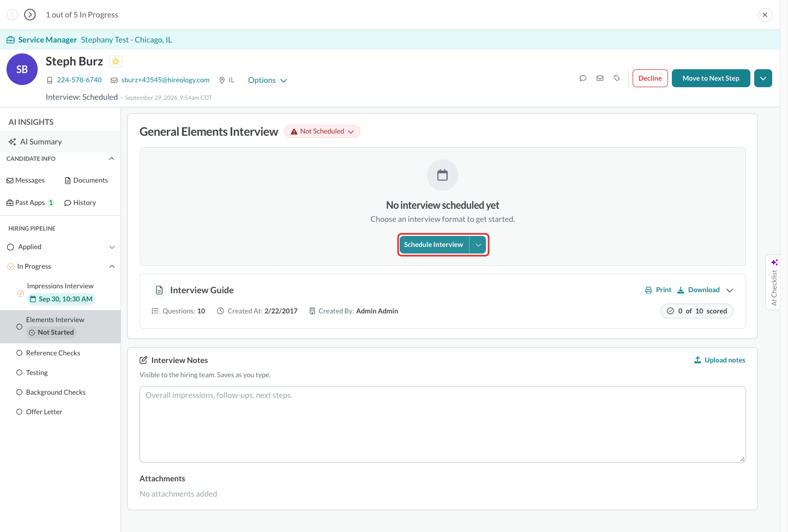Click the Interview Notes edit icon
Screen dimensions: 788x532
143,360
